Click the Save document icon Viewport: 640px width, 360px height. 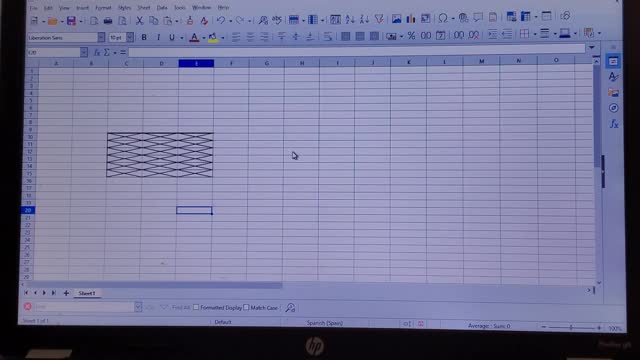coord(71,20)
